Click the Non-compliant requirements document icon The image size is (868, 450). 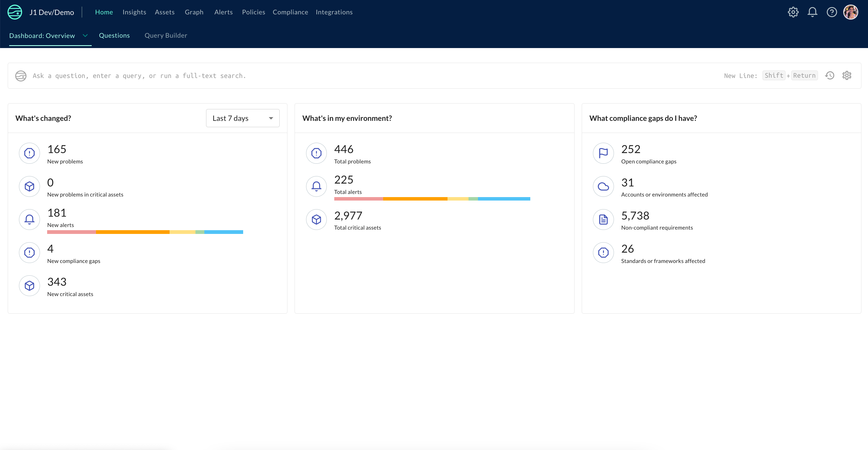pyautogui.click(x=603, y=220)
